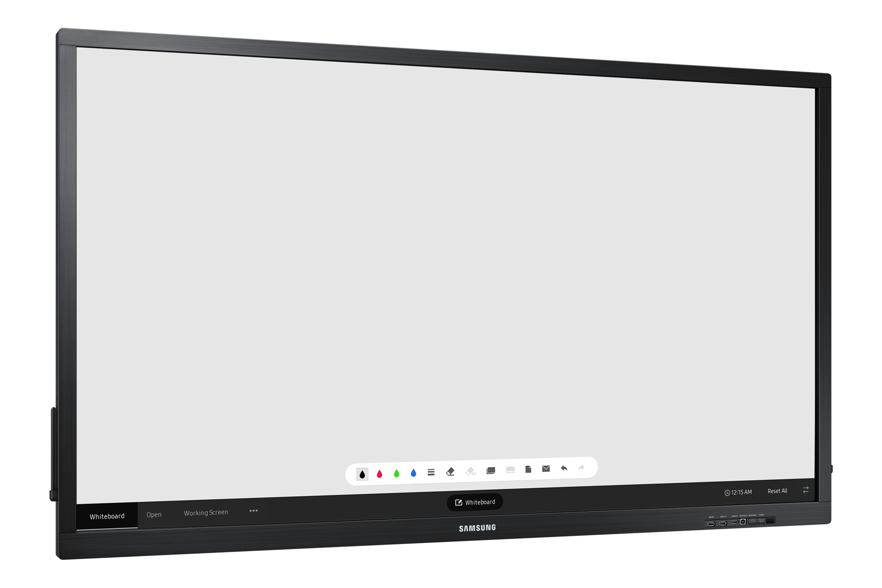
Task: Select the black ink color
Action: coord(363,471)
